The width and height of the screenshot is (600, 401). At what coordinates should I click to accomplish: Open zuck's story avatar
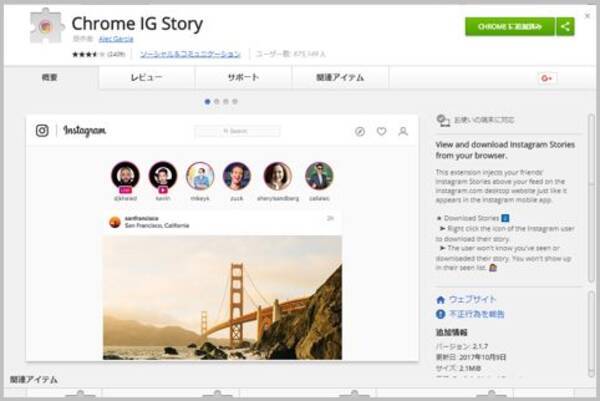tap(237, 176)
